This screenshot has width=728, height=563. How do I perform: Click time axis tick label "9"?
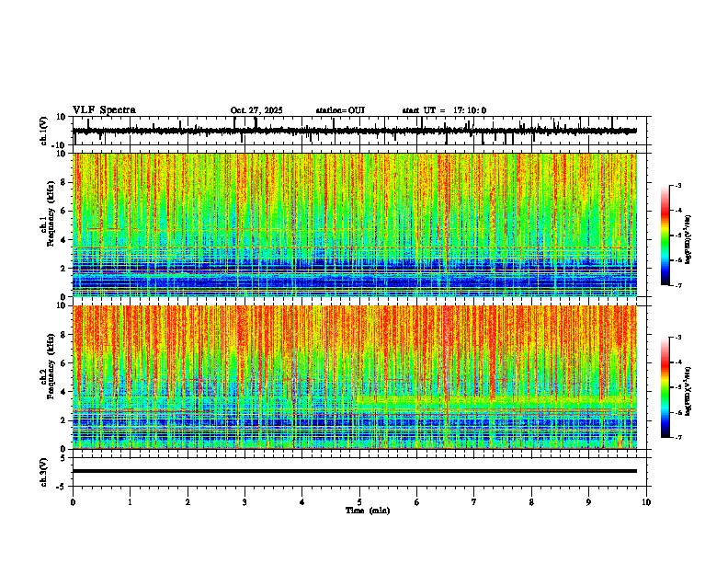click(588, 502)
